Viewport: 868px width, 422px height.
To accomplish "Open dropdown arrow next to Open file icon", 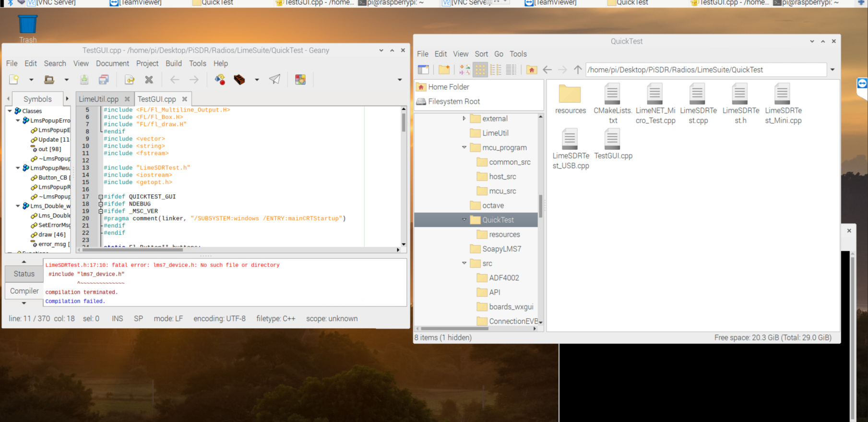I will coord(66,80).
